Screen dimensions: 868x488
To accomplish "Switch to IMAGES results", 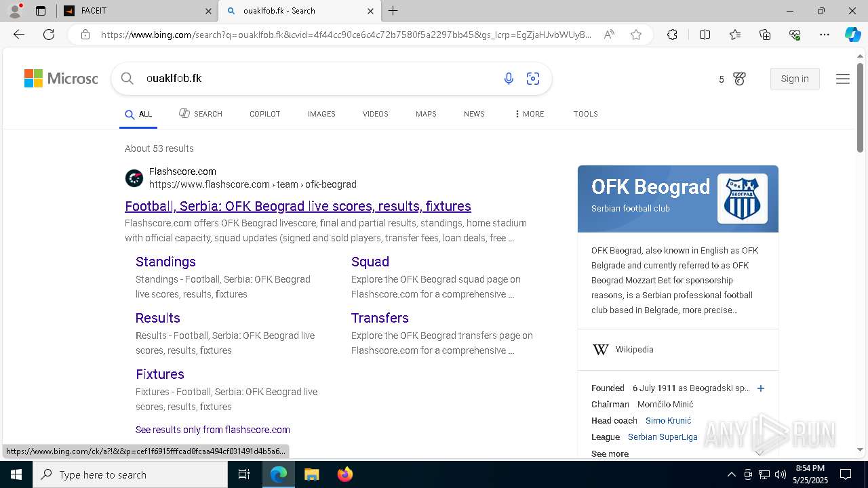I will coord(321,114).
